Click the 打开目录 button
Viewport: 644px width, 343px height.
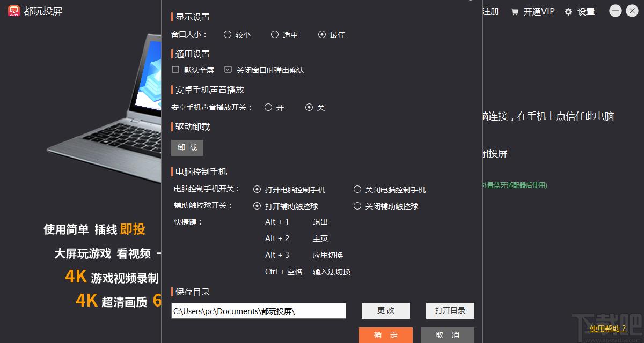point(450,311)
